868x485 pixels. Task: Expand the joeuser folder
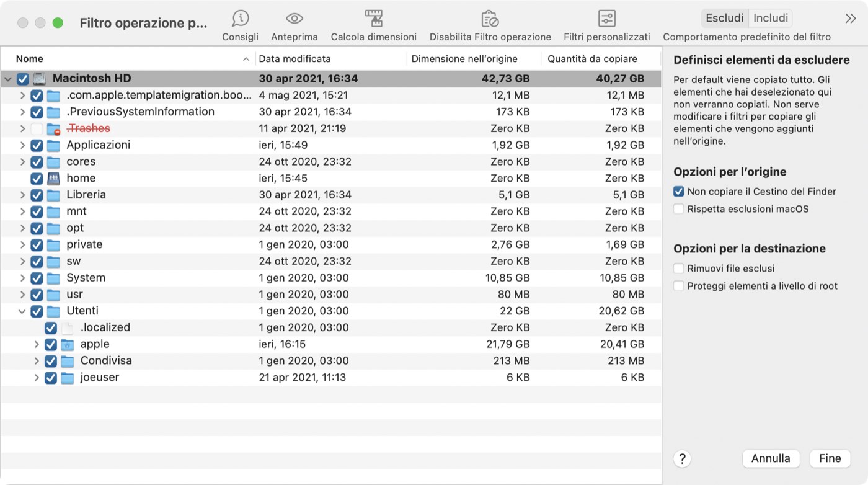[x=37, y=378]
